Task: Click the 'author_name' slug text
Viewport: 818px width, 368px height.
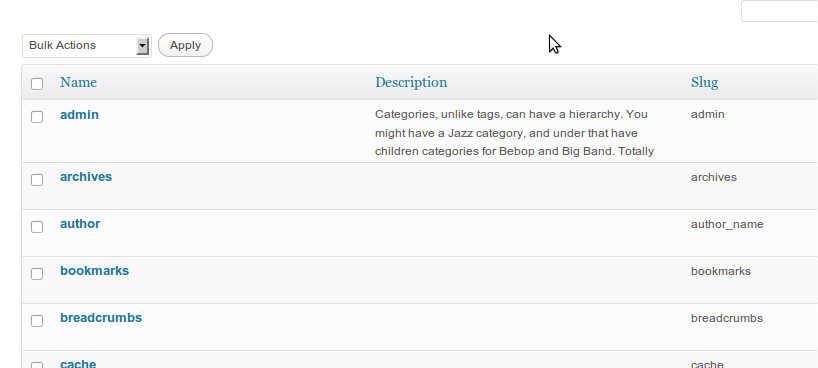Action: [727, 224]
